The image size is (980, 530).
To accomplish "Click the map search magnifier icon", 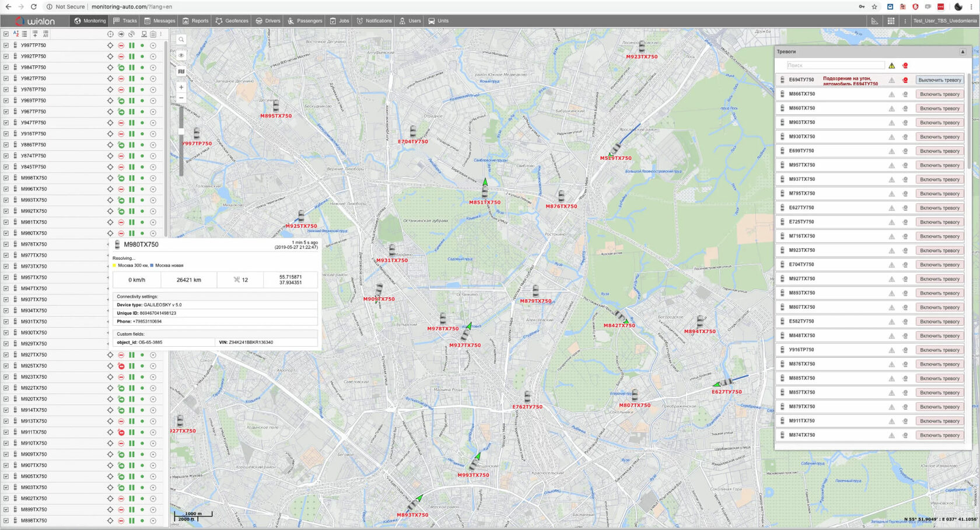I will 181,40.
